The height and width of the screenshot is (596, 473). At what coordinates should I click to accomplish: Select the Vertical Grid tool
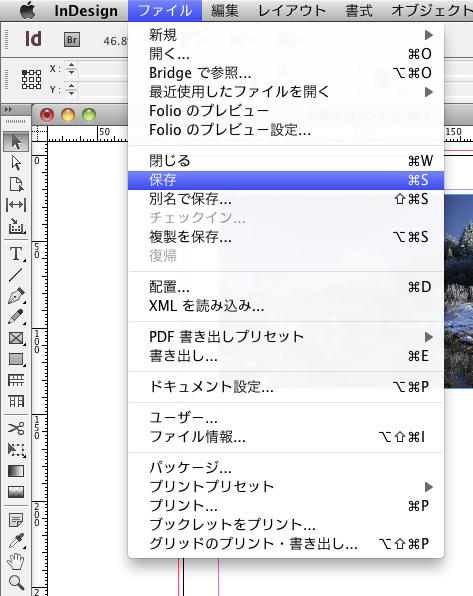[16, 401]
